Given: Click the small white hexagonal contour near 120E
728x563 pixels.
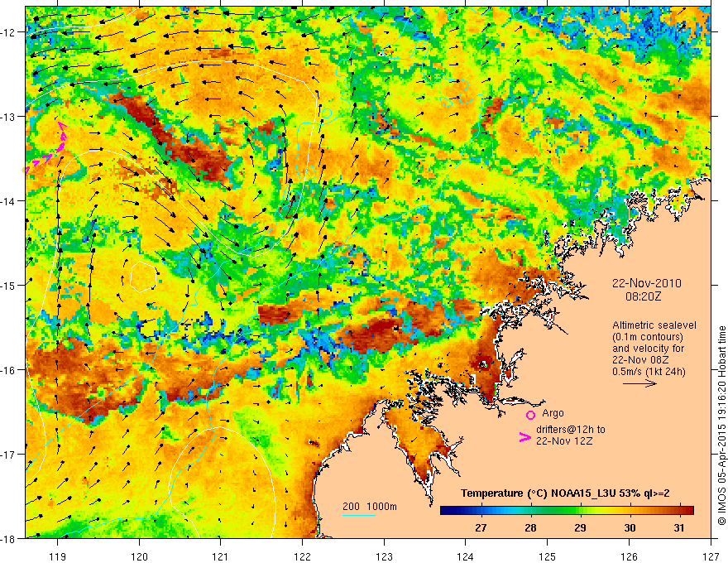Looking at the screenshot, I should click(x=143, y=277).
